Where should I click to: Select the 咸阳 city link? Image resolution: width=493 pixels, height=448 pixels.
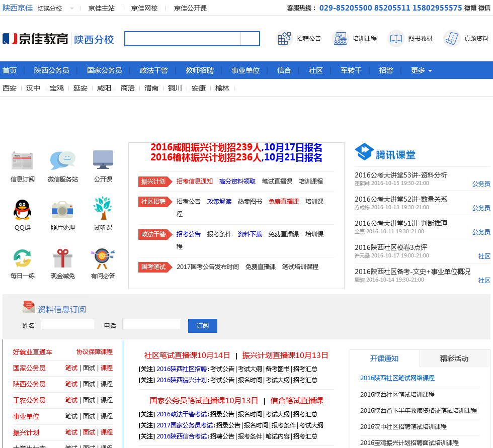104,88
